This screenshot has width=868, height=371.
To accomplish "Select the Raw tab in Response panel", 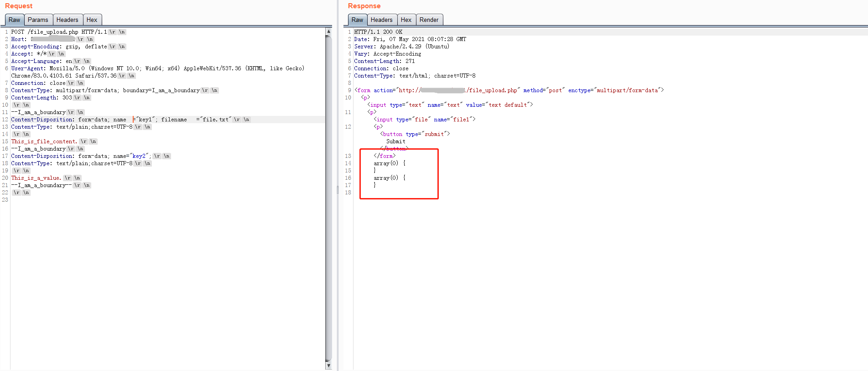I will point(357,20).
